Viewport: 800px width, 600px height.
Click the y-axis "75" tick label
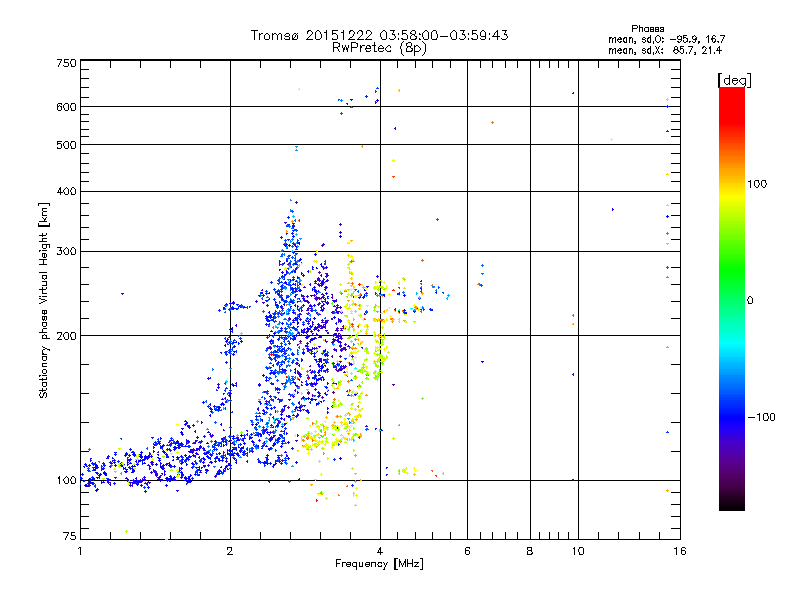[x=70, y=536]
